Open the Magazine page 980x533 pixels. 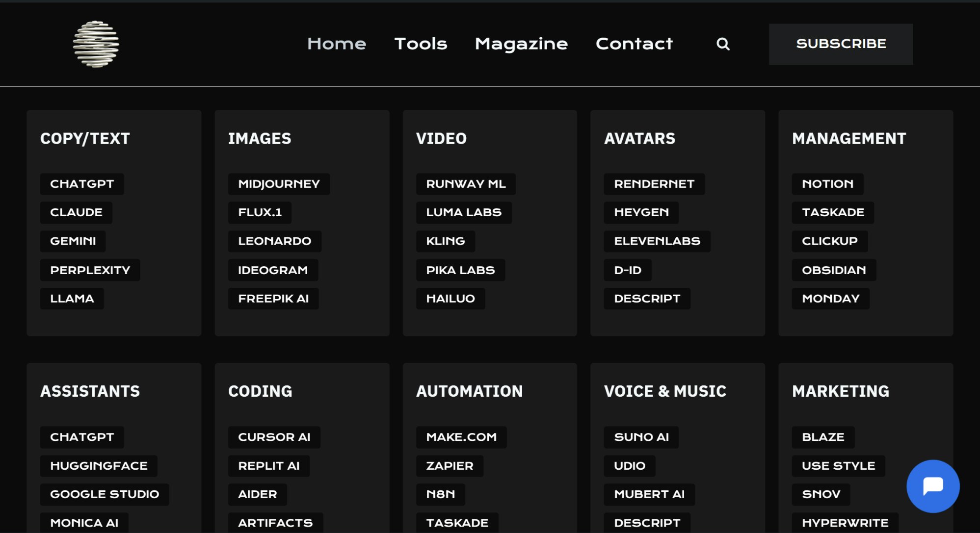coord(521,44)
